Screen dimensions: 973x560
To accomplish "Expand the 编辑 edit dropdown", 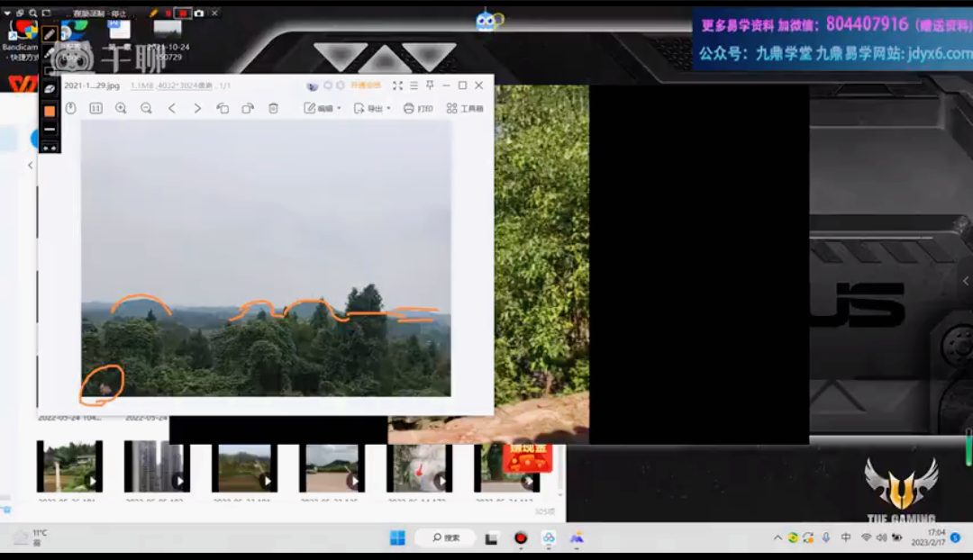I will [323, 108].
